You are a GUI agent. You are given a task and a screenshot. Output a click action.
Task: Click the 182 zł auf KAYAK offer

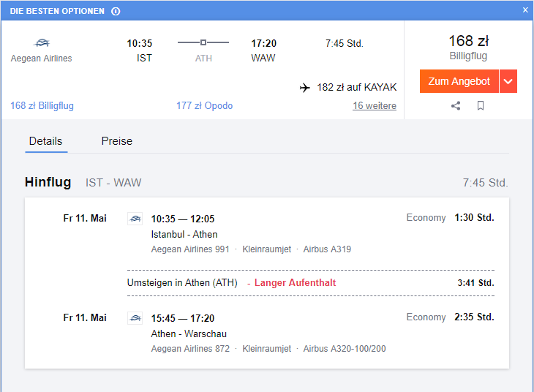(x=356, y=88)
